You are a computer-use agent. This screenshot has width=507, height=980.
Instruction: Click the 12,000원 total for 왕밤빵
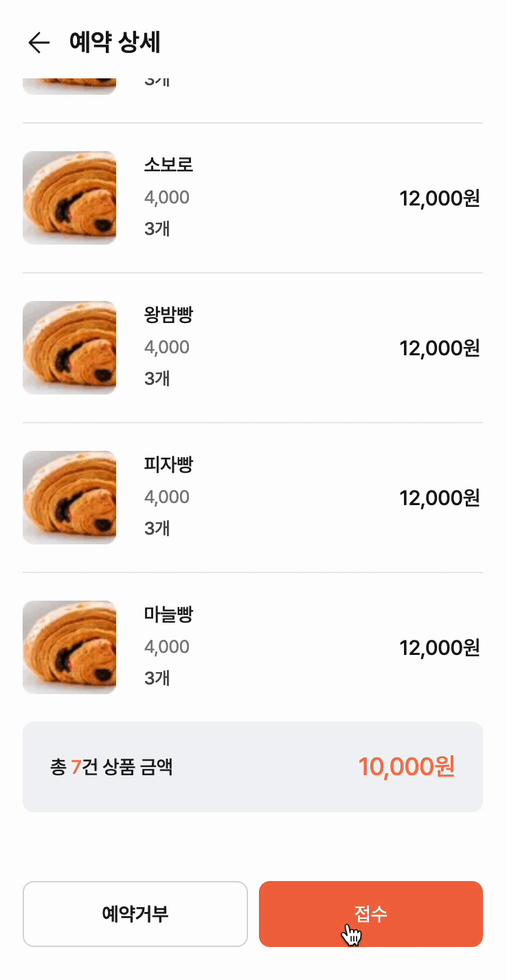(x=439, y=348)
